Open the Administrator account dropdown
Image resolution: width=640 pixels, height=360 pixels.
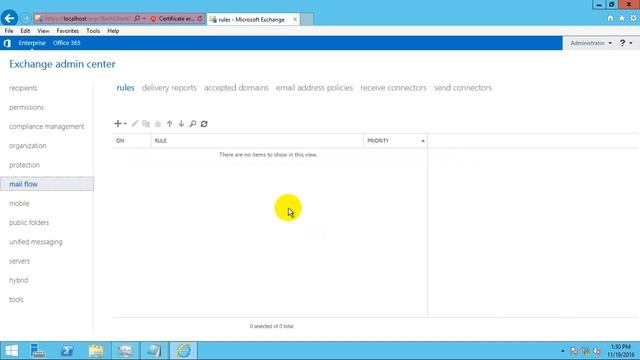(591, 43)
